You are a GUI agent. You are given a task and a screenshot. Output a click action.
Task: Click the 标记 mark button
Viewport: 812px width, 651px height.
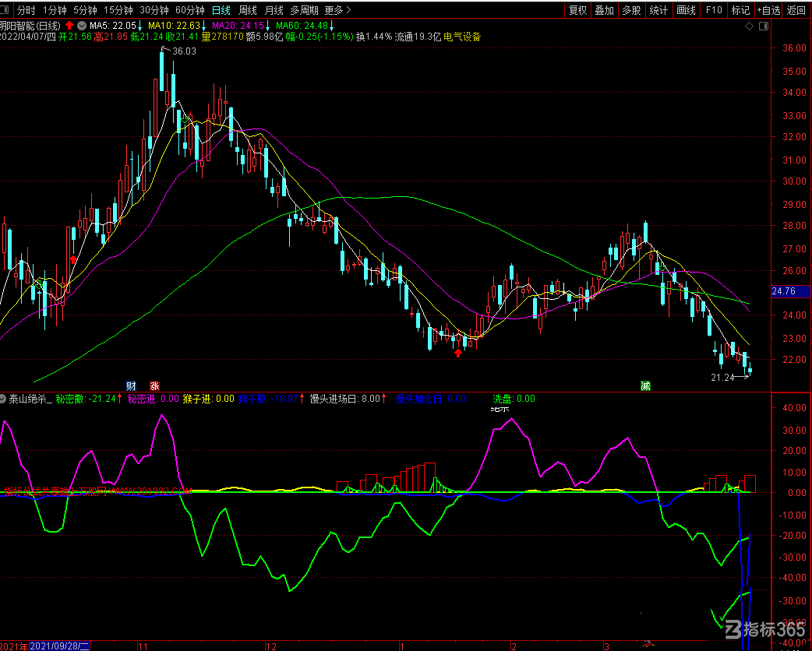click(x=740, y=10)
